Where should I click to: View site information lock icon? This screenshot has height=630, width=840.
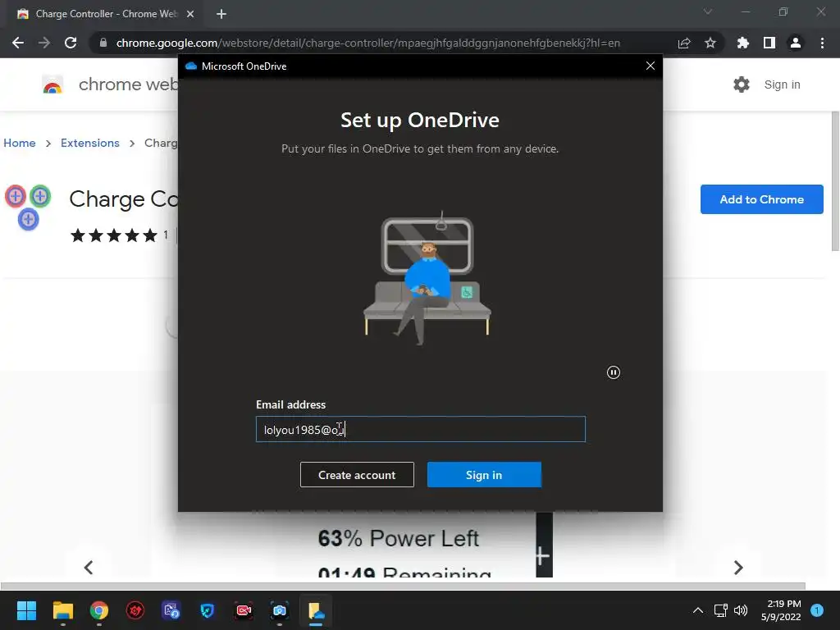103,43
